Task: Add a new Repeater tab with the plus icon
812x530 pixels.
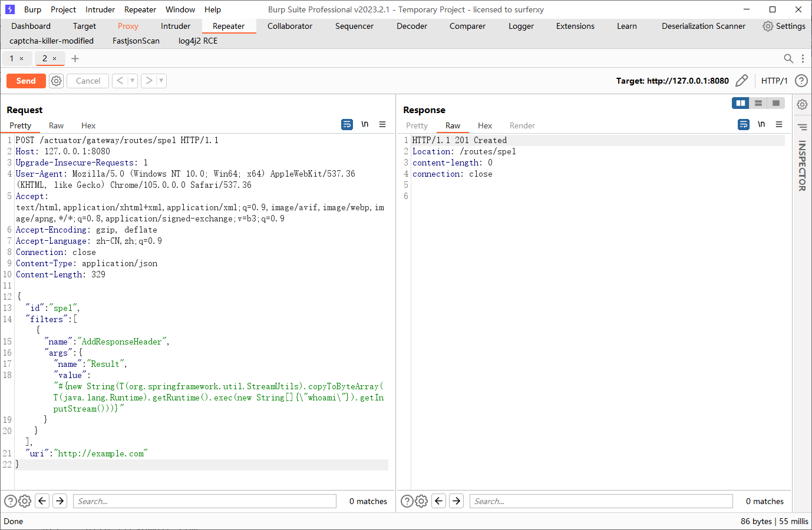Action: 75,58
